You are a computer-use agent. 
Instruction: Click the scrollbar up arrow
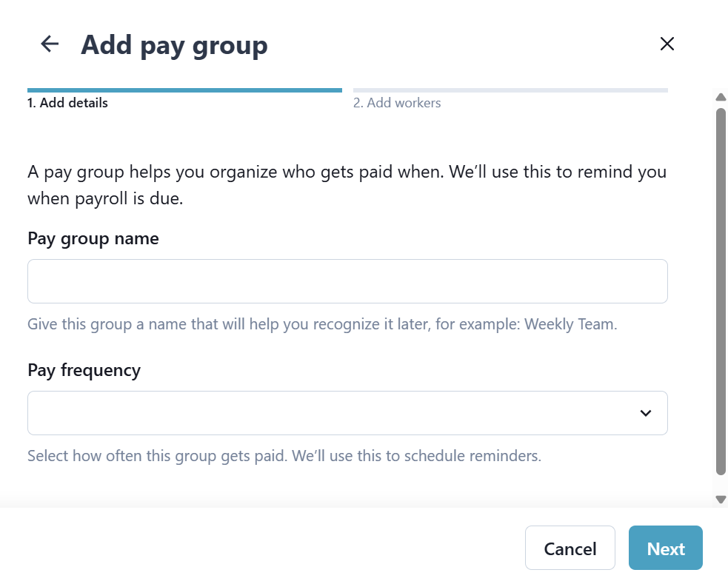coord(721,97)
